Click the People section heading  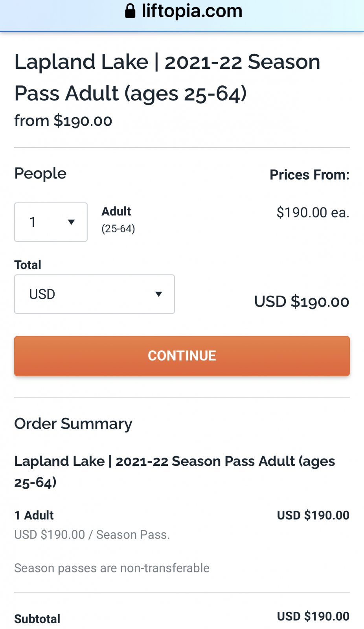[40, 173]
